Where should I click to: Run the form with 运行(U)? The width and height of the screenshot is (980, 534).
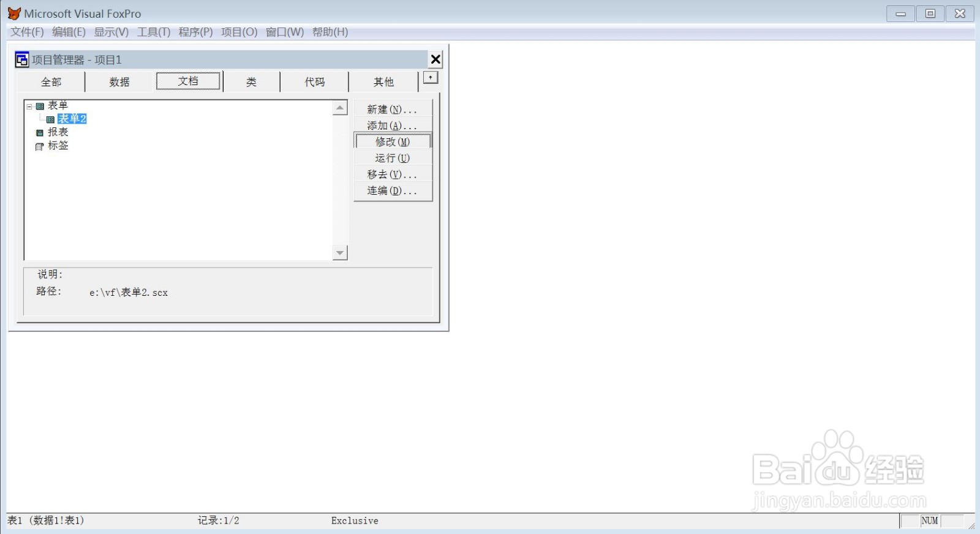(393, 158)
